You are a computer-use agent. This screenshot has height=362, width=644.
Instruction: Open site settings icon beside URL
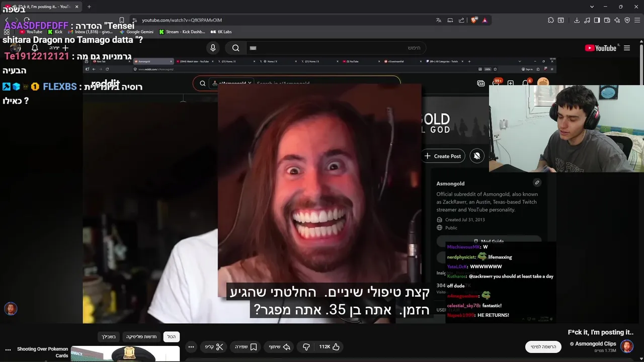134,20
